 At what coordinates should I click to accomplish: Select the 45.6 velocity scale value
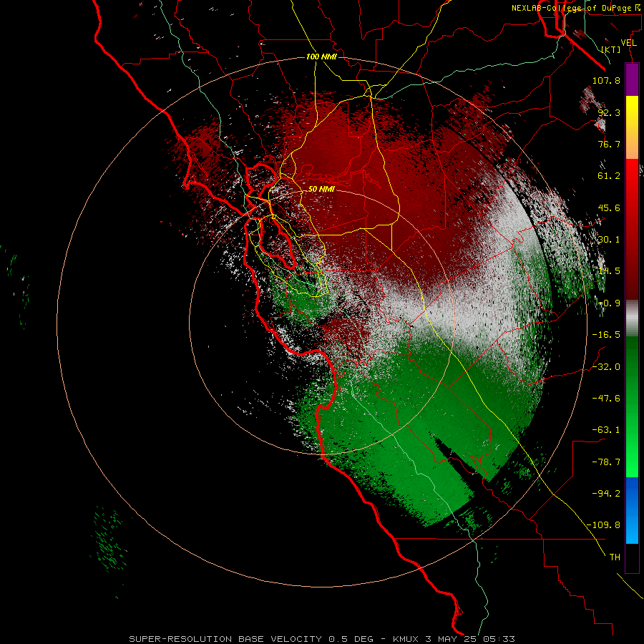tap(609, 208)
